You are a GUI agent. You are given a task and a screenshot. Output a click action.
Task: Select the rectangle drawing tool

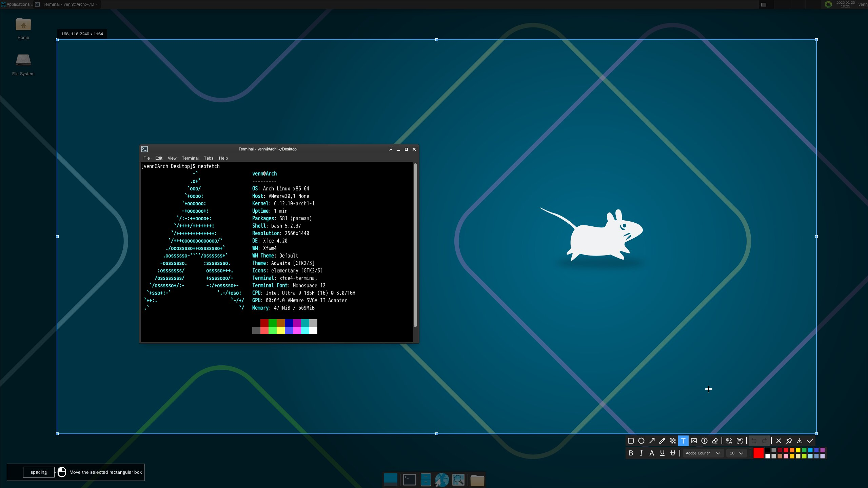point(631,441)
